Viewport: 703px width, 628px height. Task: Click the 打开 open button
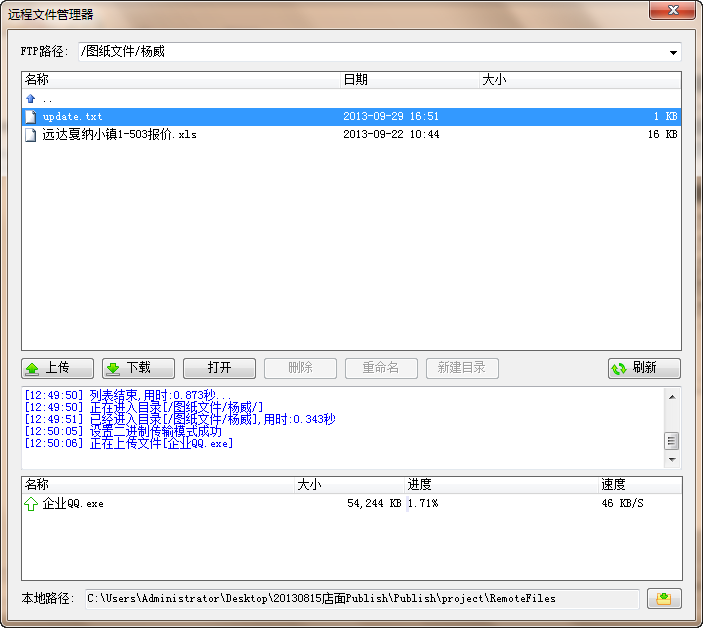[219, 368]
